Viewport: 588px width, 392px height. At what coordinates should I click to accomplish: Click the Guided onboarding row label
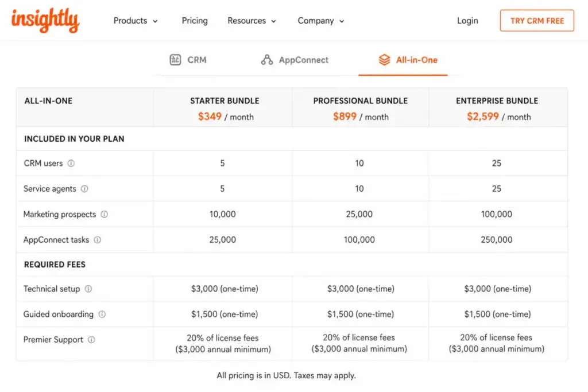coord(59,314)
